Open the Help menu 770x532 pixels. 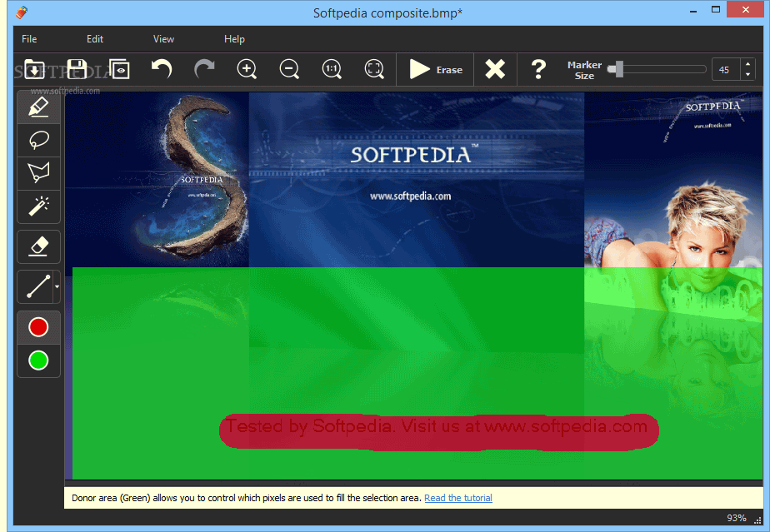pos(234,39)
